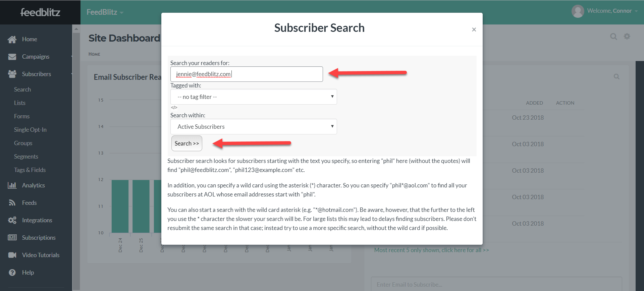Click the embed code </> icon

174,108
